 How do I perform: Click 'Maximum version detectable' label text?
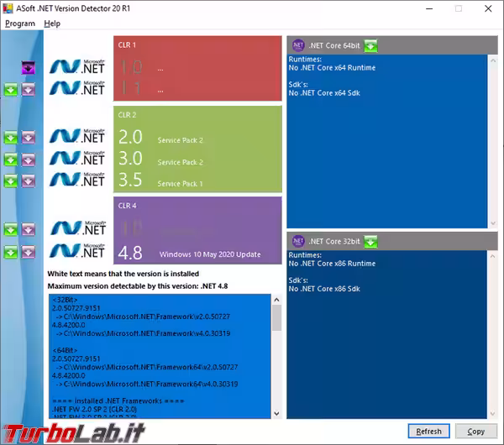pyautogui.click(x=138, y=286)
